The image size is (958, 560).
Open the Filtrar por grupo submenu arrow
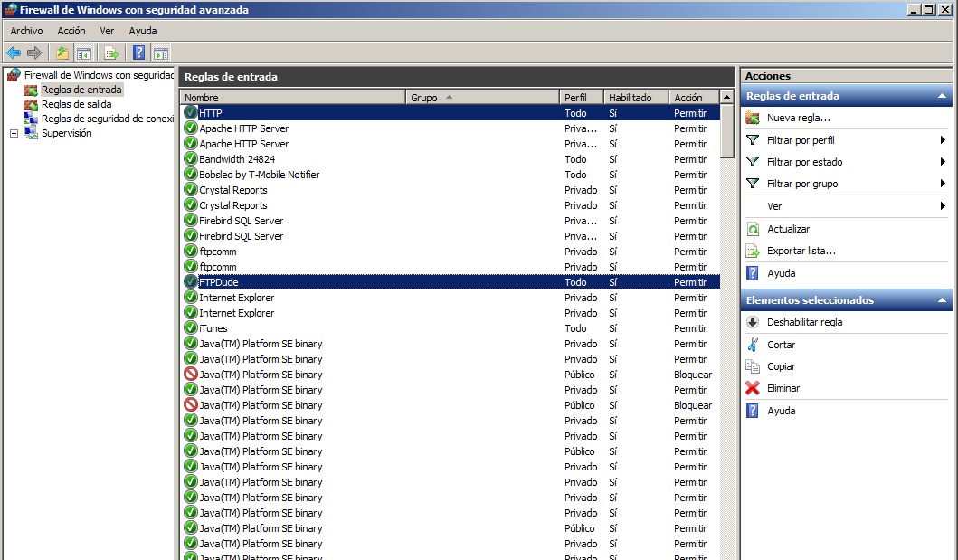[x=943, y=184]
